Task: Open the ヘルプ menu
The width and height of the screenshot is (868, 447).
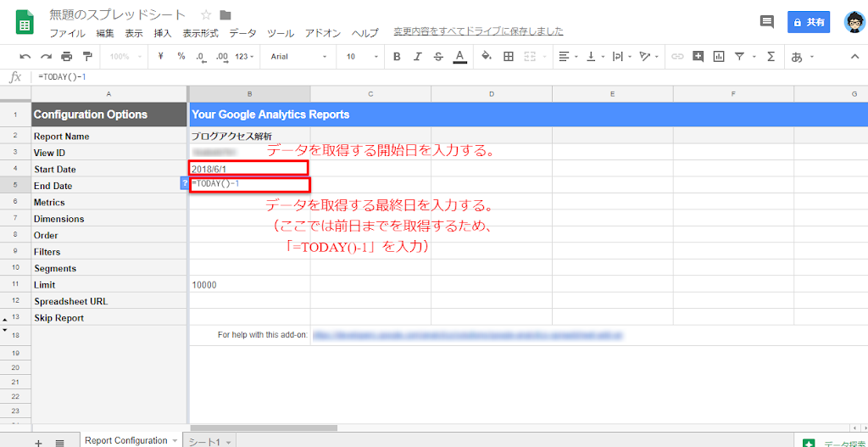Action: tap(365, 33)
